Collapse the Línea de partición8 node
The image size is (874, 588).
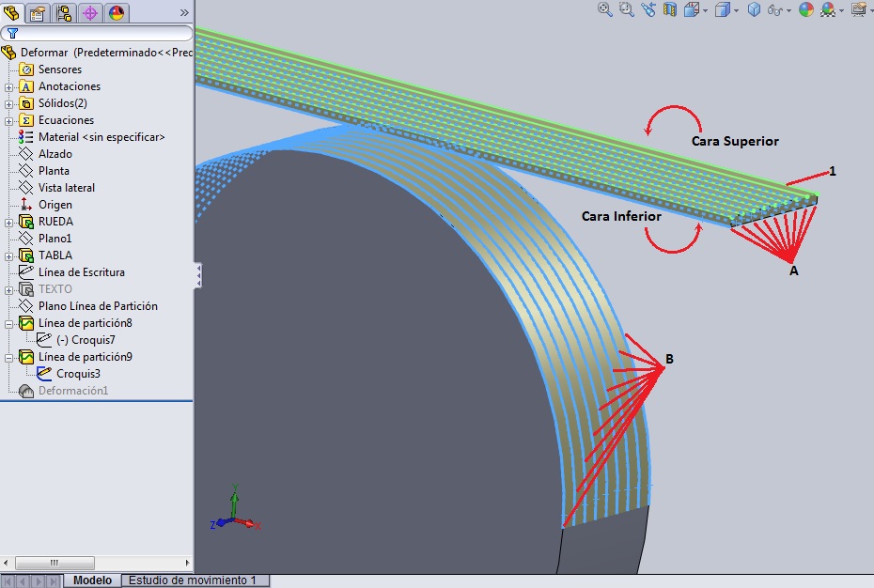point(9,323)
